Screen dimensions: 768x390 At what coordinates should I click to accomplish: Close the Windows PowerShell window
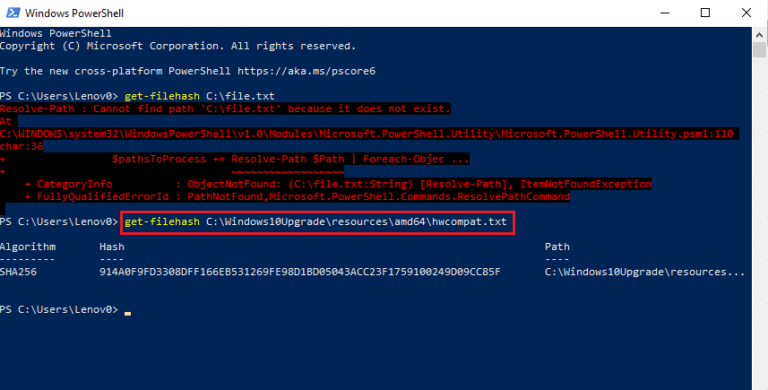click(x=746, y=13)
